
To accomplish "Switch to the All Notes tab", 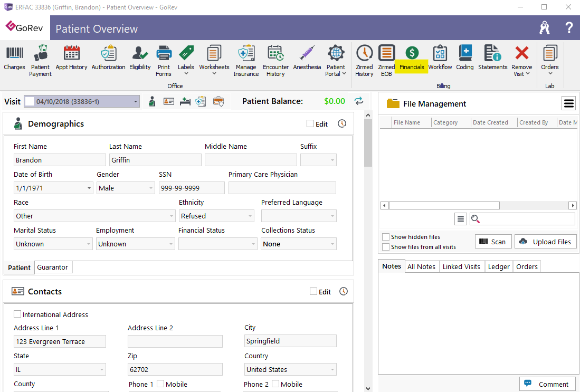I will 421,266.
